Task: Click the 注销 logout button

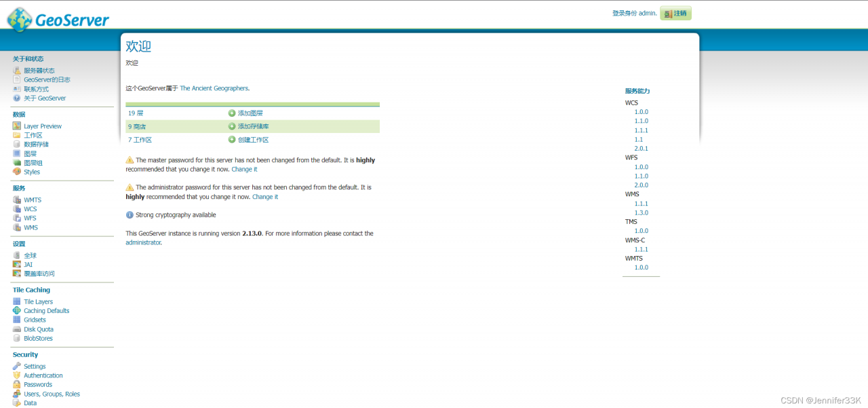Action: (675, 14)
